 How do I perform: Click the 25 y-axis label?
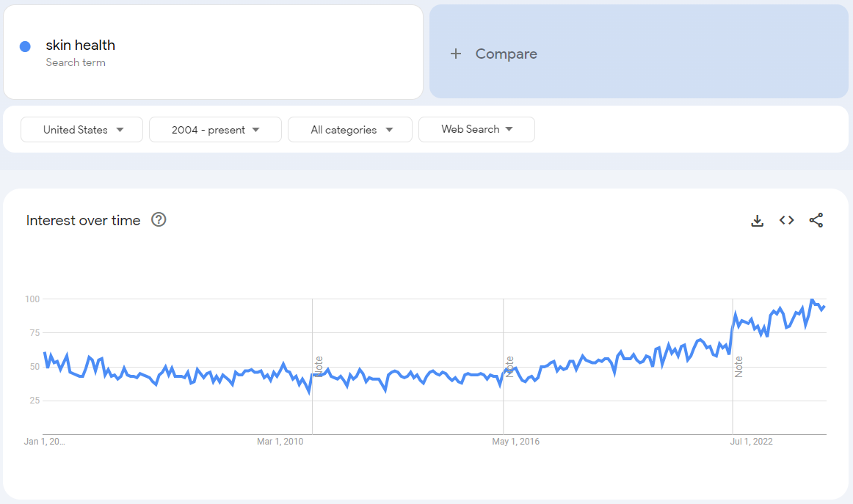pos(35,401)
